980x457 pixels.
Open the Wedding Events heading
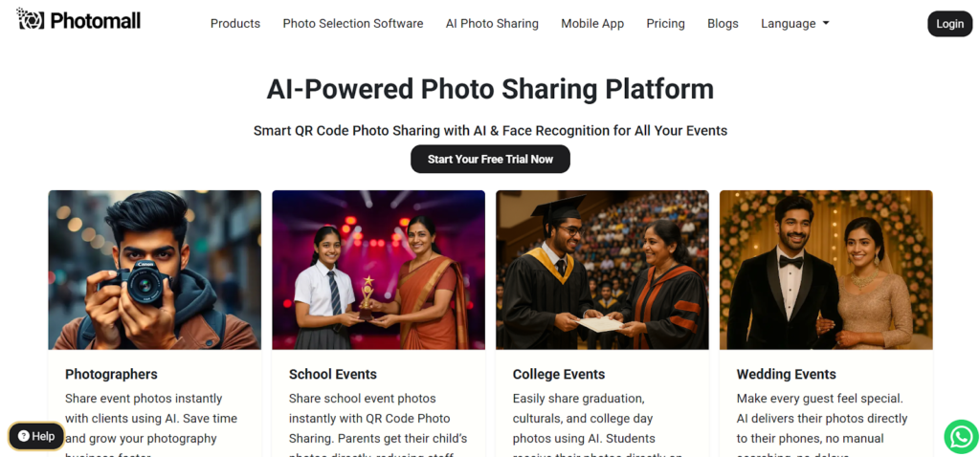coord(786,374)
